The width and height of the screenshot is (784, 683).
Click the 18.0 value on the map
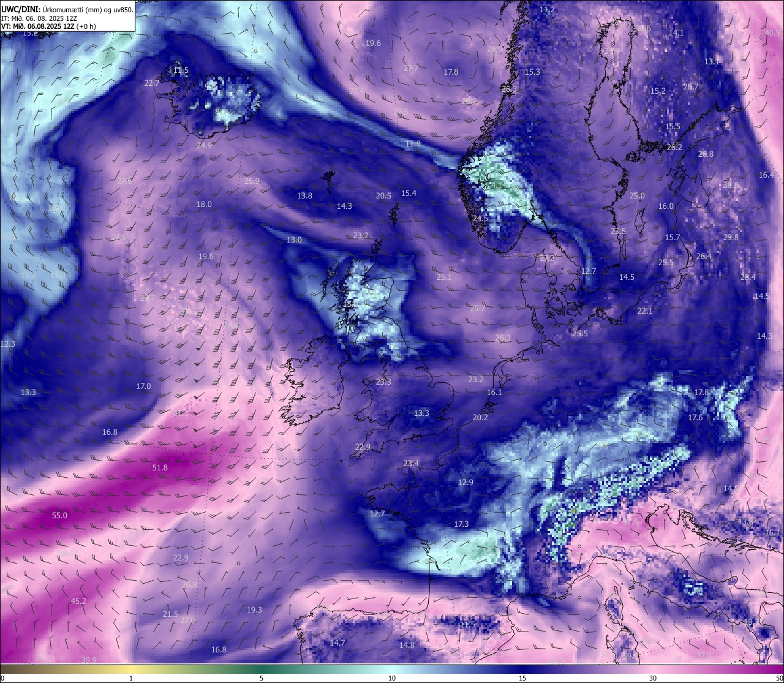pyautogui.click(x=204, y=204)
